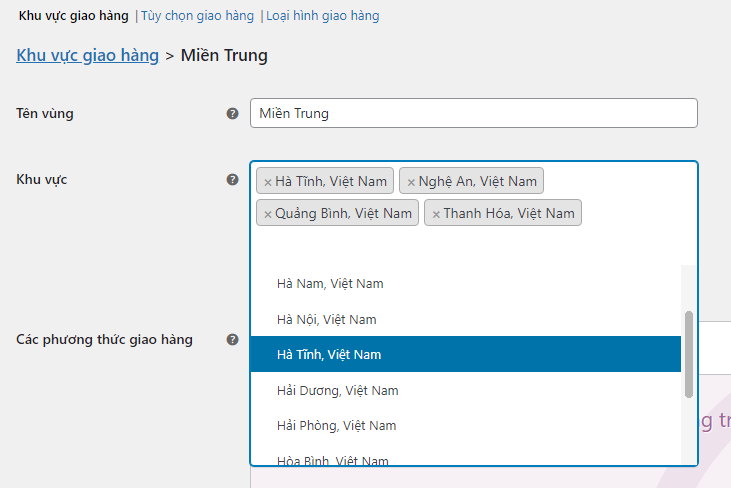Screen dimensions: 731x488
Task: Click the Tên vùng text field
Action: coord(473,113)
